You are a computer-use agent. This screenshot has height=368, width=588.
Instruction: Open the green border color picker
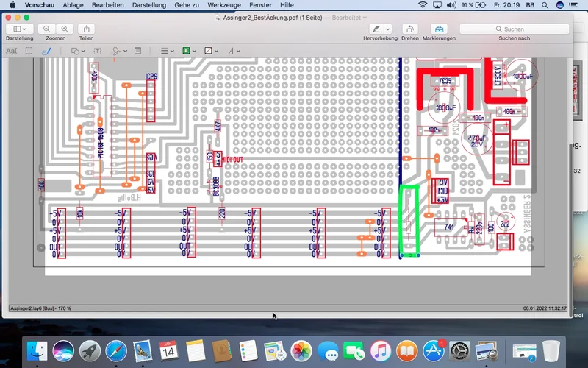[188, 51]
